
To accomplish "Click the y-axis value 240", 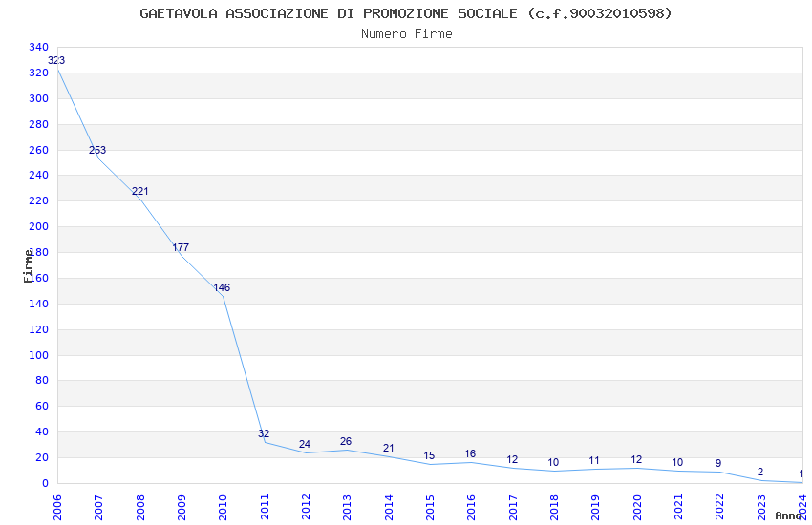I will (x=39, y=175).
